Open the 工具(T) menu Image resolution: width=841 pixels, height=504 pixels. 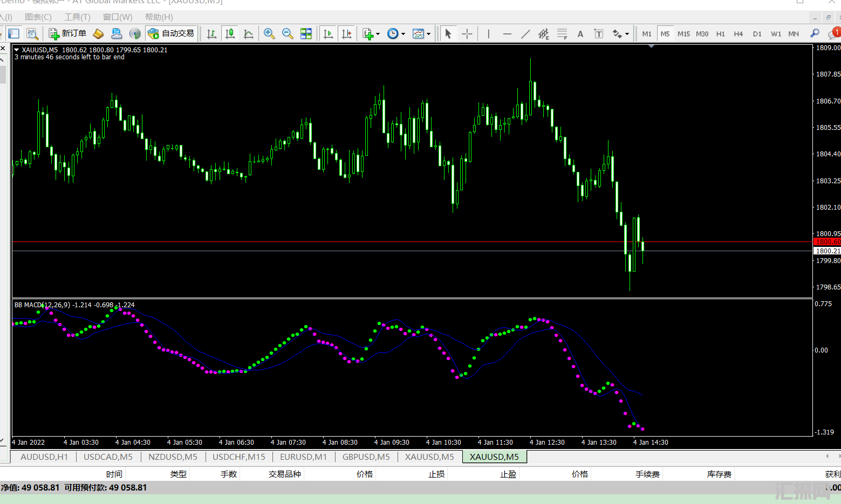pos(77,17)
